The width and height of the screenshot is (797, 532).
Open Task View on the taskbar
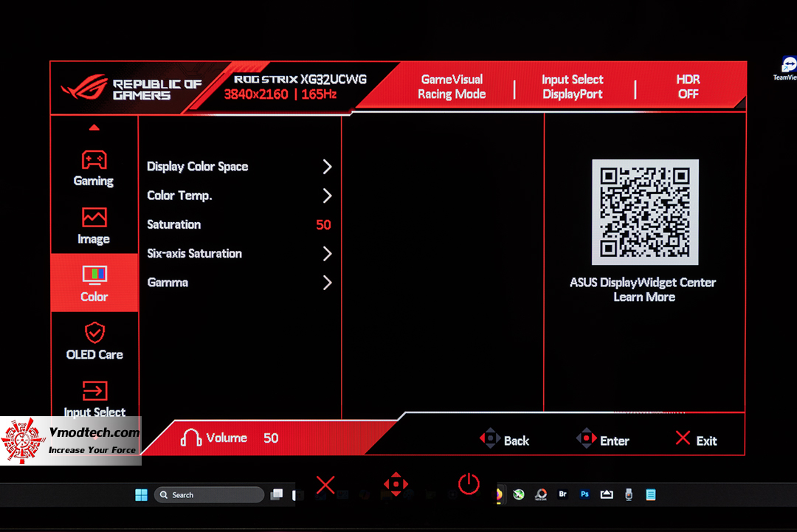coord(277,495)
